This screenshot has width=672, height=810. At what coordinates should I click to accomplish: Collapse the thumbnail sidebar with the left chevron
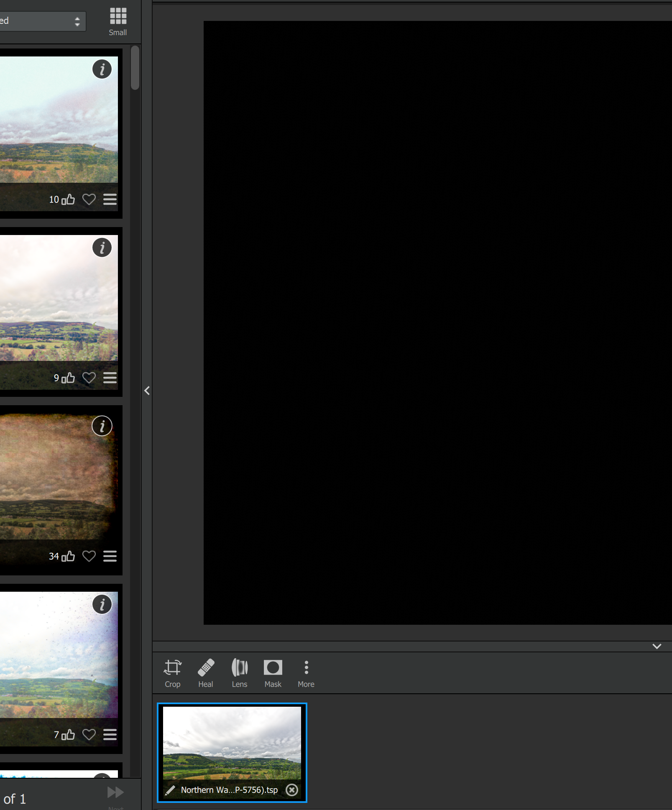[x=147, y=391]
